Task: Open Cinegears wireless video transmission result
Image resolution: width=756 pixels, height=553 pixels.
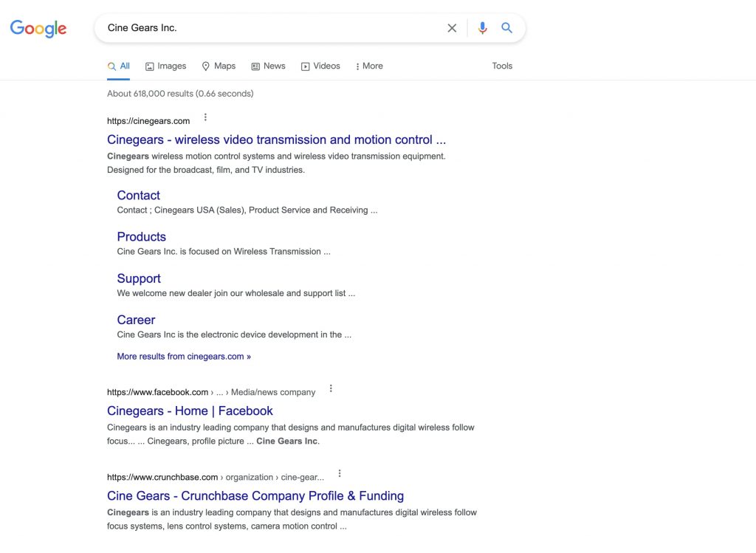Action: [276, 140]
